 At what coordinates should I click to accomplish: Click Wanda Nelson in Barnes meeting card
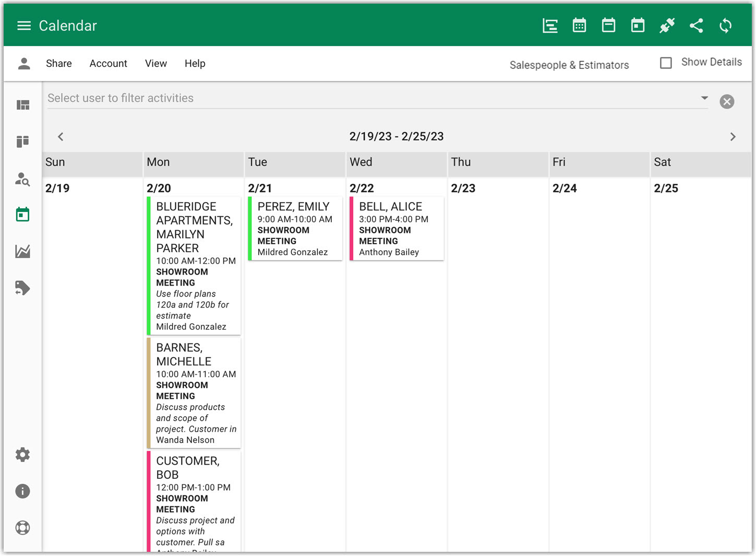(x=185, y=440)
